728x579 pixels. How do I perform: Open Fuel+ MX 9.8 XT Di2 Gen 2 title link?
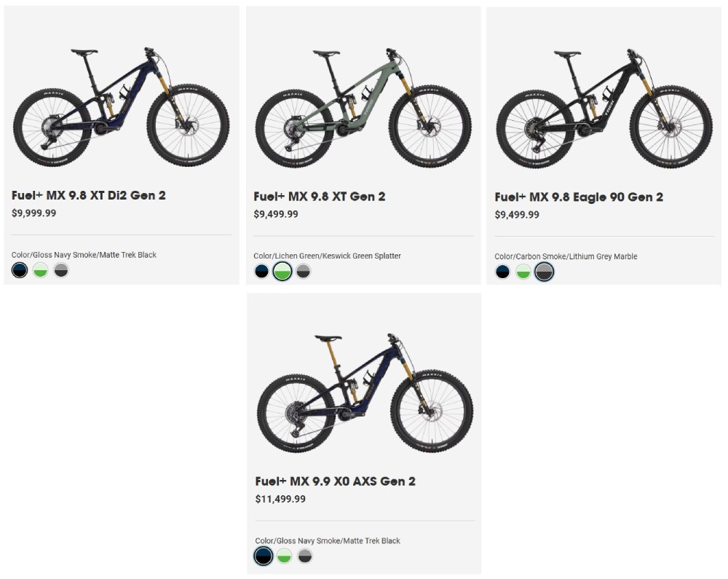pyautogui.click(x=89, y=196)
